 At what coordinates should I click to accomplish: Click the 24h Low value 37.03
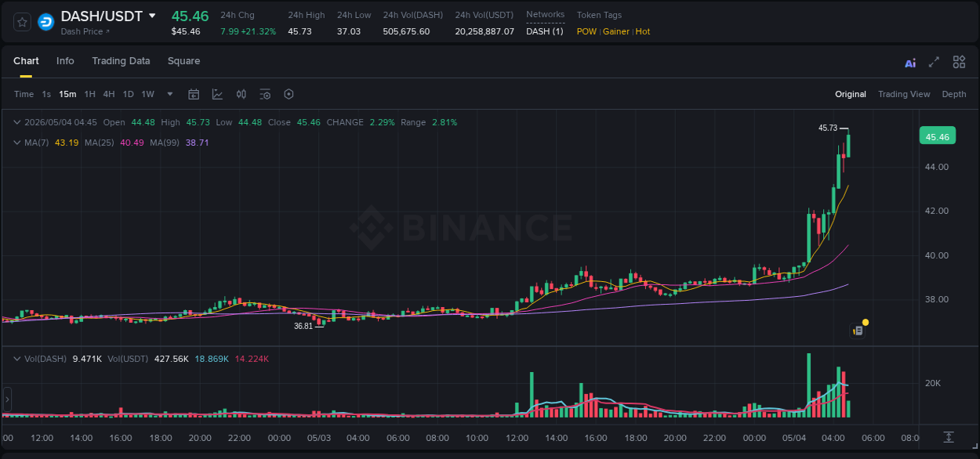coord(349,31)
